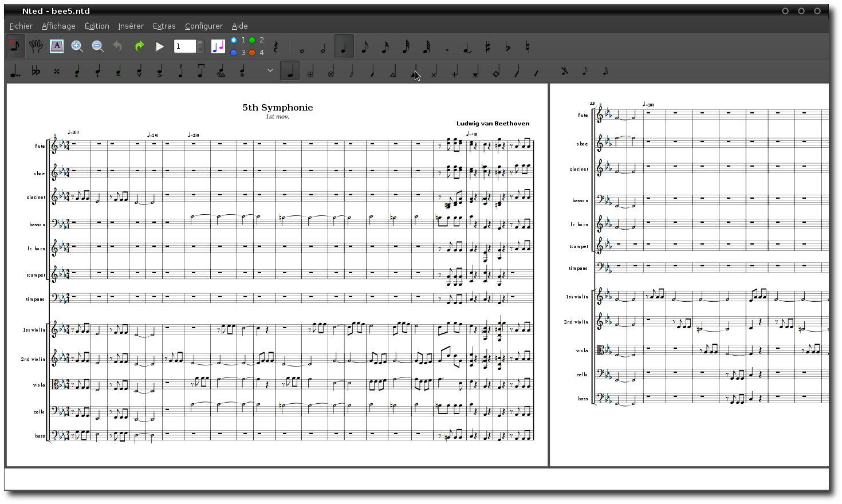Add down-bow mark to note

pos(201,71)
